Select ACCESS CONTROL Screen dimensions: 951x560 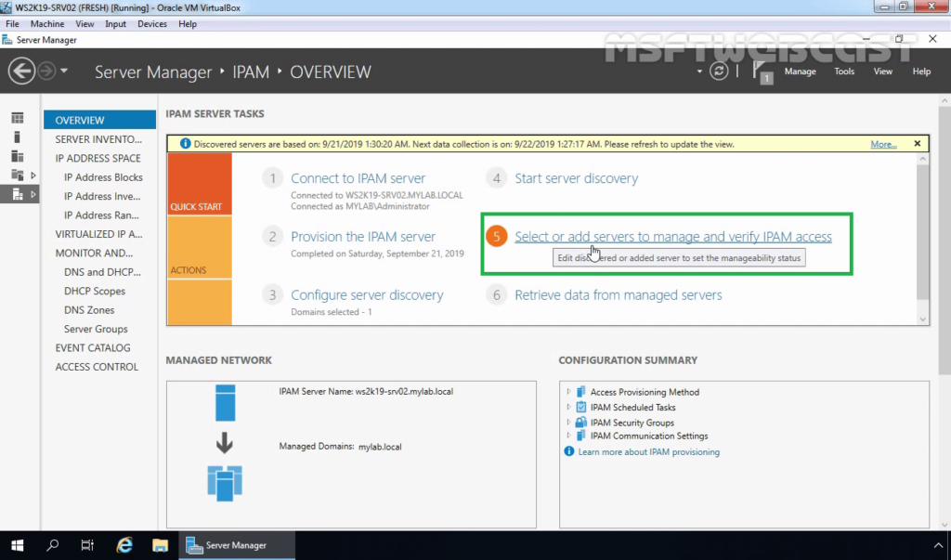pyautogui.click(x=97, y=367)
